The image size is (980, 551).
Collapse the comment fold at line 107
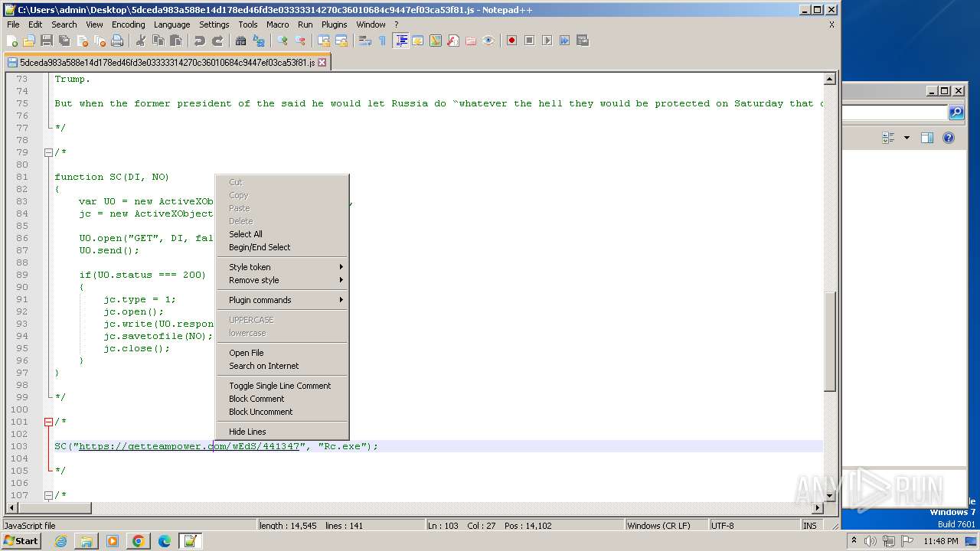click(x=48, y=495)
